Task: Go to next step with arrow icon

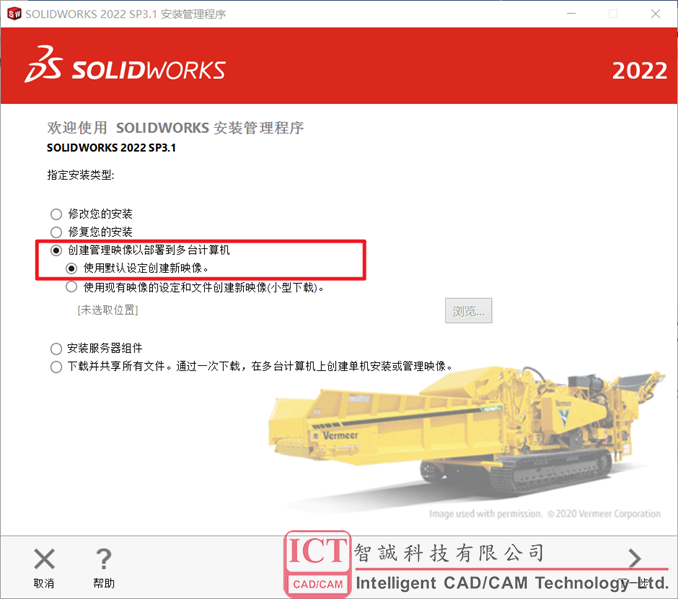Action: tap(634, 559)
